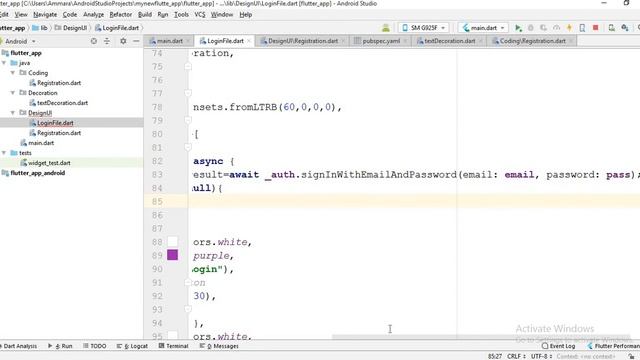The height and width of the screenshot is (360, 640).
Task: Click Run with Coverage icon
Action: tap(543, 28)
